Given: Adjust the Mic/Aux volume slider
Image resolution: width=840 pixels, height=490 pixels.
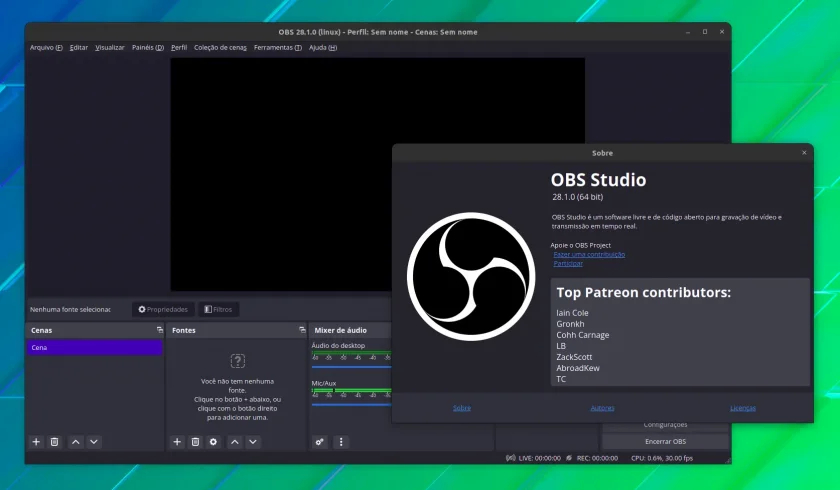Looking at the screenshot, I should coord(351,404).
